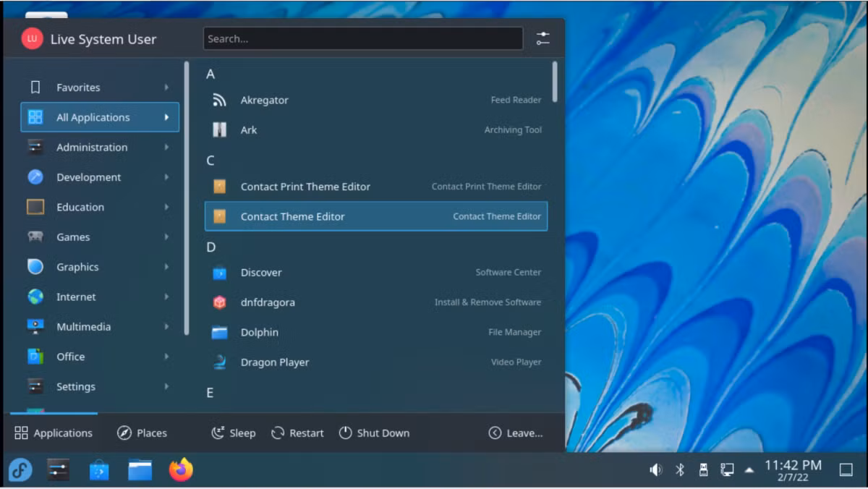Open Bluetooth tray icon
The image size is (868, 489).
tap(680, 470)
